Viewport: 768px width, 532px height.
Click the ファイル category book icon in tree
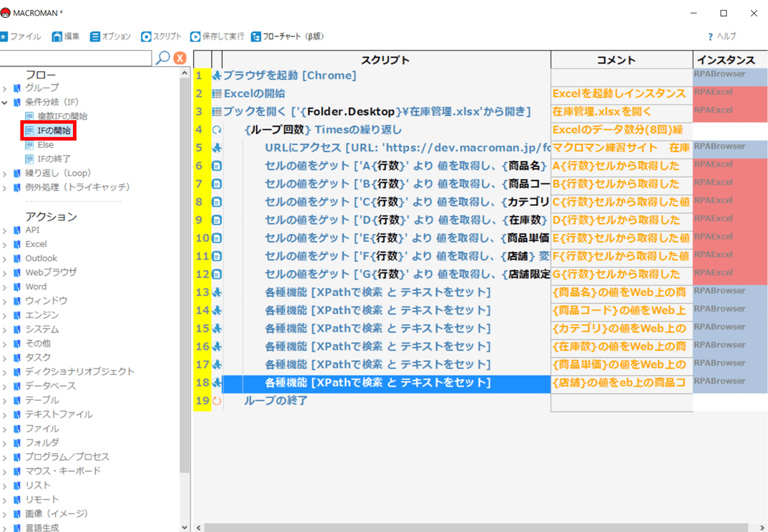coord(17,428)
